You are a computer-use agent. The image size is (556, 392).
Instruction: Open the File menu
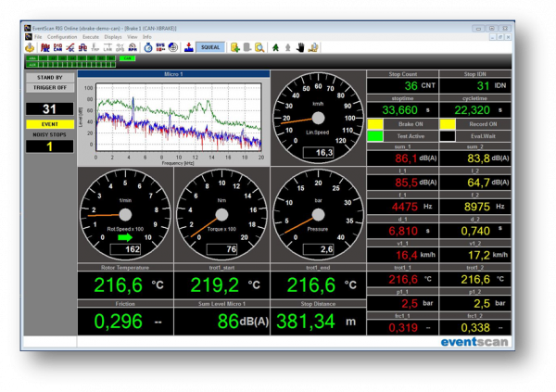click(38, 37)
